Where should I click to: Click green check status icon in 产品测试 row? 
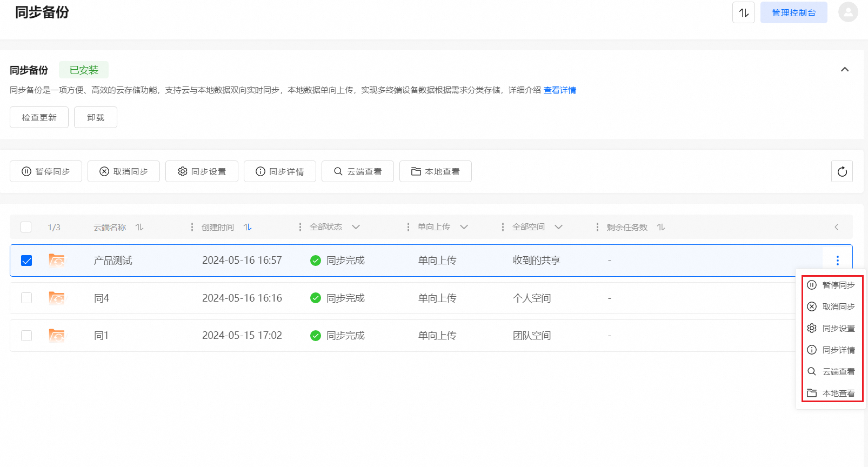316,261
